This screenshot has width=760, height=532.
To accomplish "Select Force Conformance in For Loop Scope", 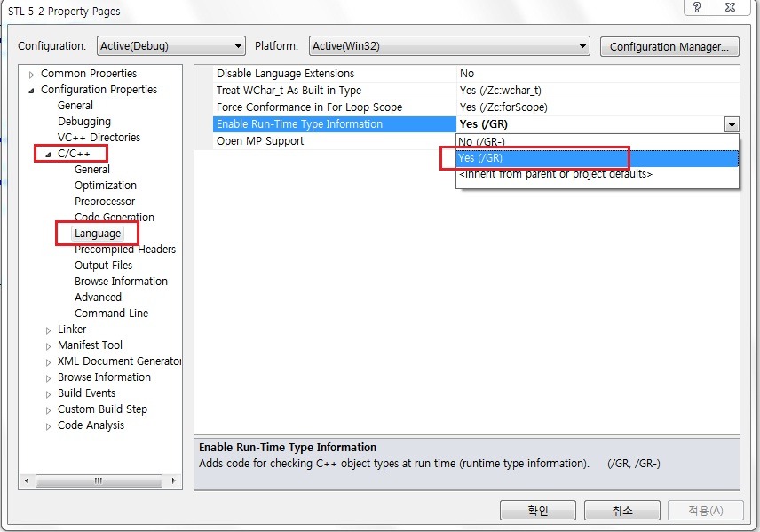I will pos(335,107).
